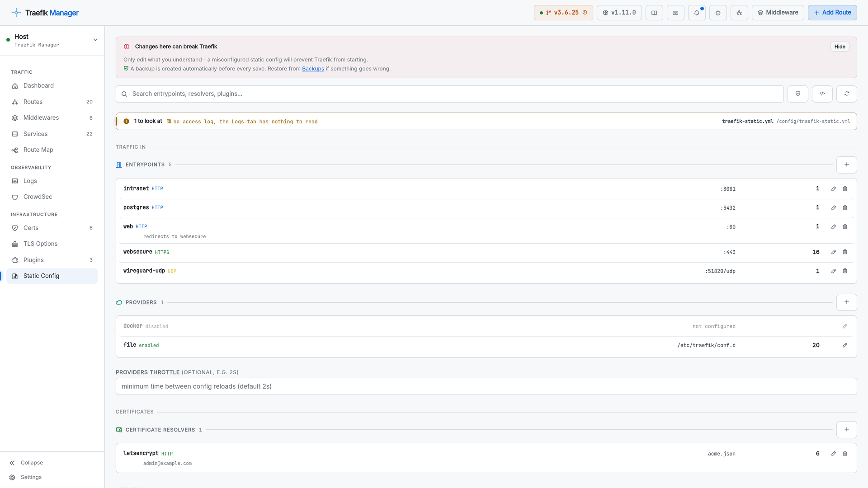Edit the web entrypoint

[834, 227]
